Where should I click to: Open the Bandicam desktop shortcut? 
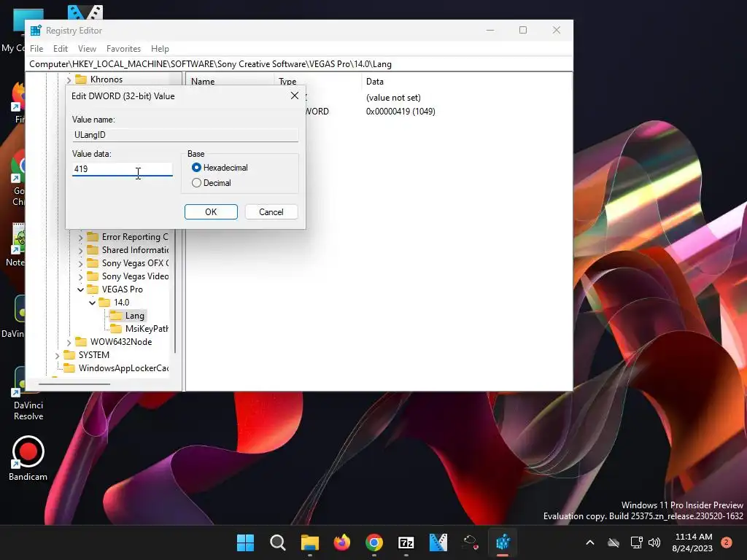[x=28, y=459]
